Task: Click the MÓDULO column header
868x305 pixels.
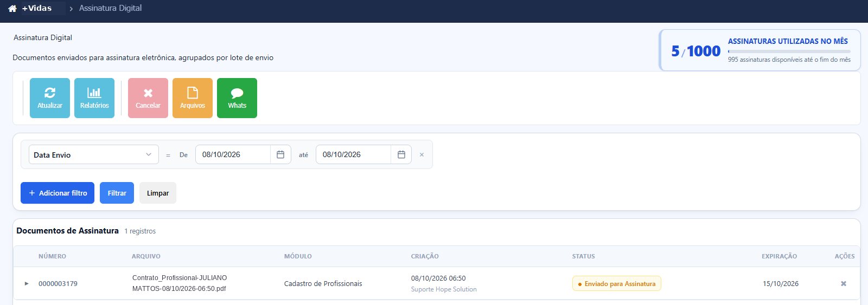Action: click(x=298, y=256)
